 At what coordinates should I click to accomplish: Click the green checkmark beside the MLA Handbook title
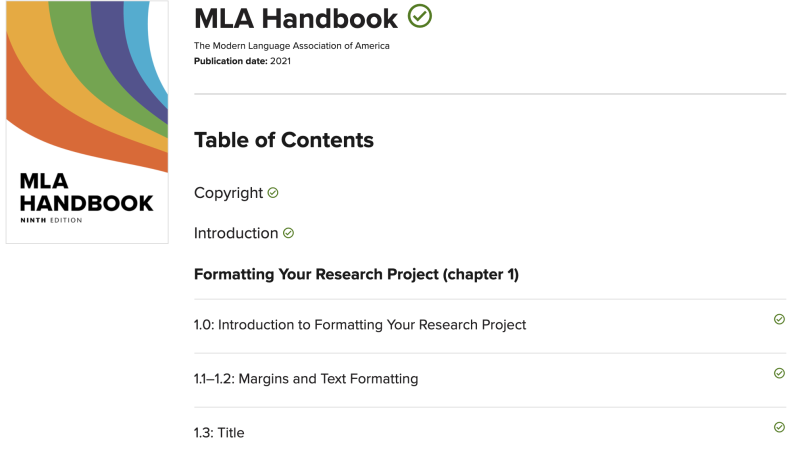pyautogui.click(x=420, y=17)
